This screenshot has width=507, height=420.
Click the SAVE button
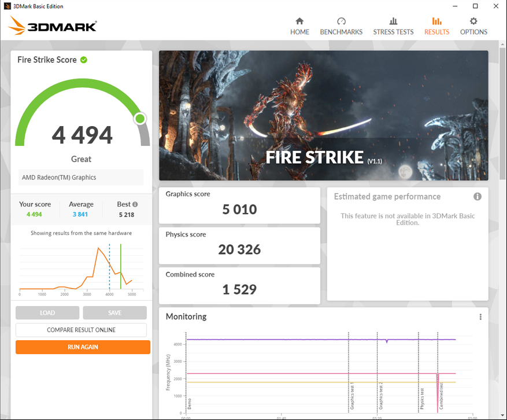[x=115, y=313]
